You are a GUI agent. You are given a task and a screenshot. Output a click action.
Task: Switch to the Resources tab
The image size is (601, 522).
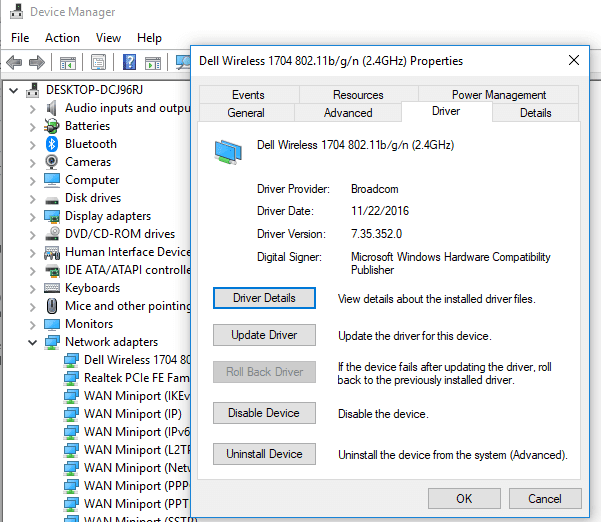click(x=358, y=94)
